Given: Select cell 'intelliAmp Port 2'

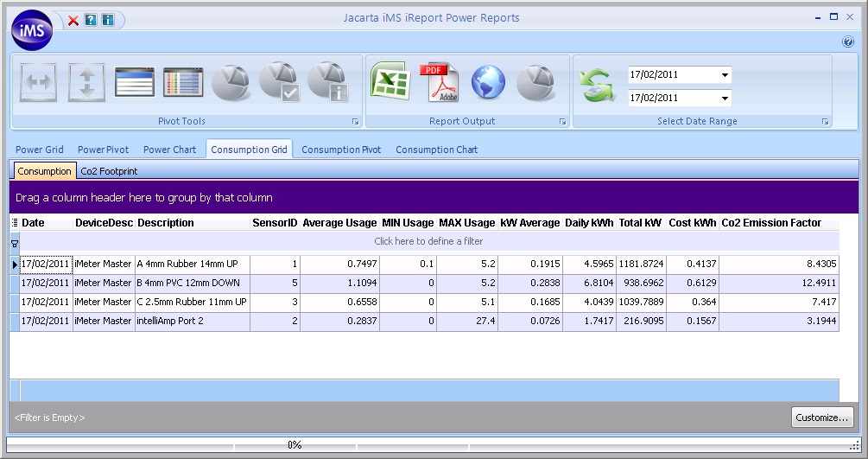Looking at the screenshot, I should click(x=193, y=321).
